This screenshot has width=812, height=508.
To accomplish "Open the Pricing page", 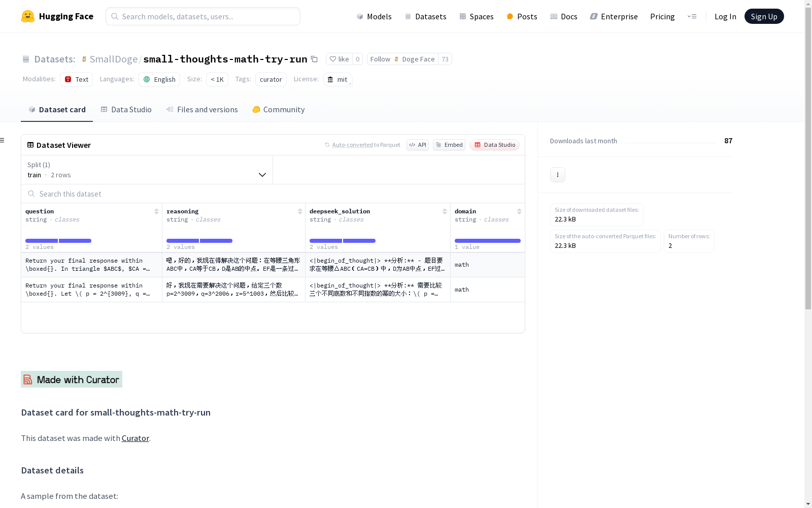I will [662, 16].
